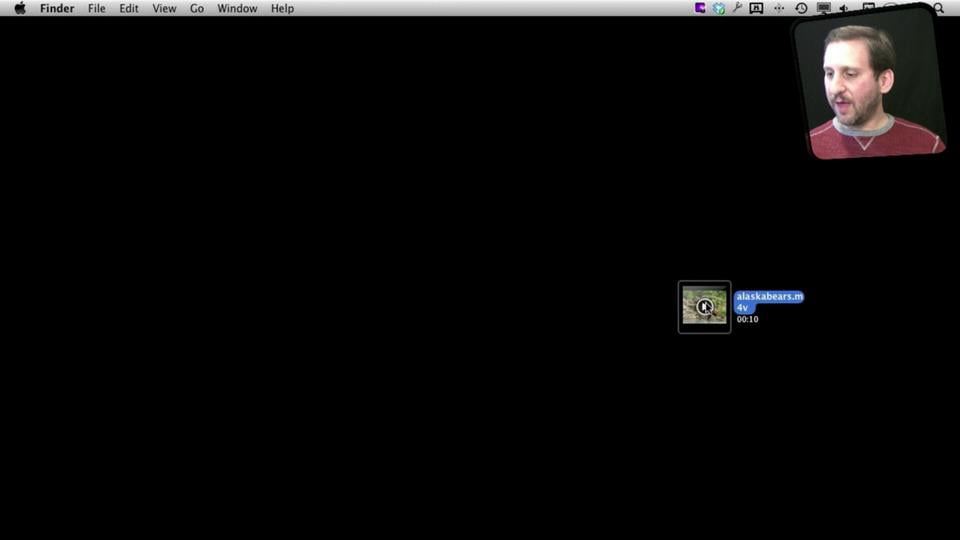Open the volume menu bar icon
This screenshot has height=540, width=960.
(844, 9)
